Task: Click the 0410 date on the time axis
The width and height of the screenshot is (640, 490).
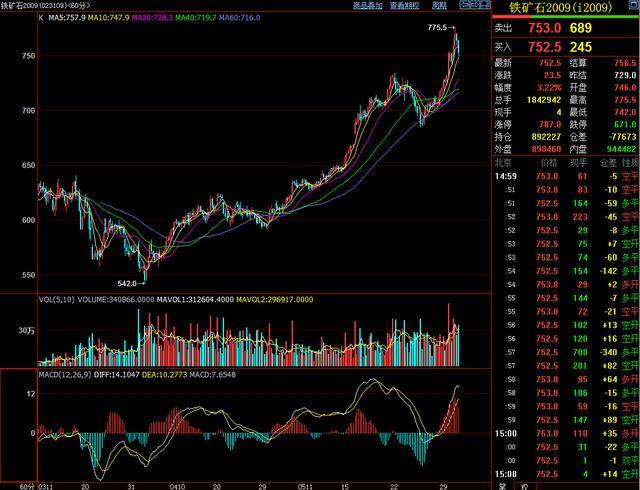Action: (x=177, y=486)
